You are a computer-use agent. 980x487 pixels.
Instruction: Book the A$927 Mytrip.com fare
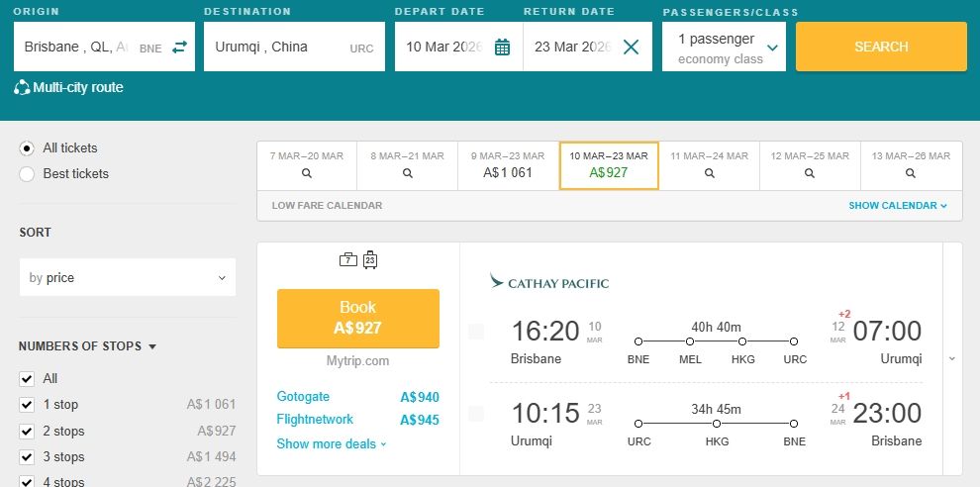(357, 318)
